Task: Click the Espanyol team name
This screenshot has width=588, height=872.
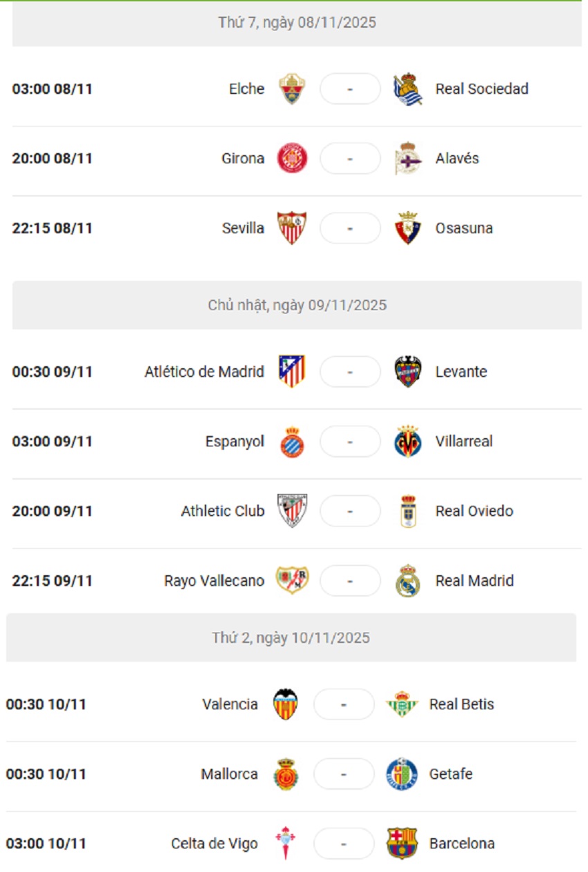Action: 235,442
